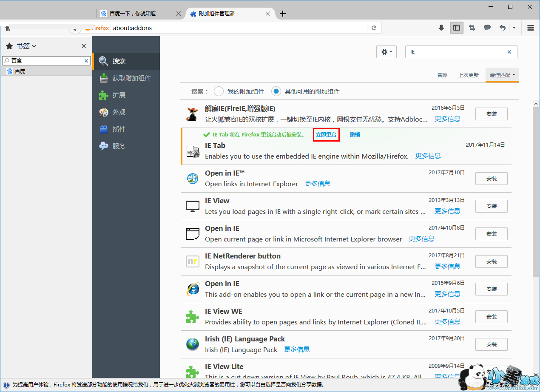This screenshot has width=540, height=392.
Task: Click the IE NetRenderer nr icon
Action: (193, 261)
